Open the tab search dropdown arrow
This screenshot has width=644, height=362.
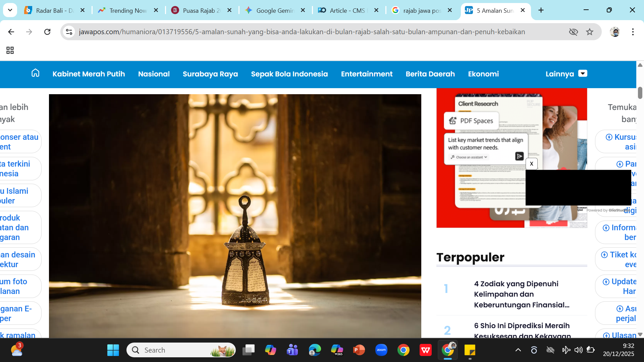pyautogui.click(x=10, y=10)
